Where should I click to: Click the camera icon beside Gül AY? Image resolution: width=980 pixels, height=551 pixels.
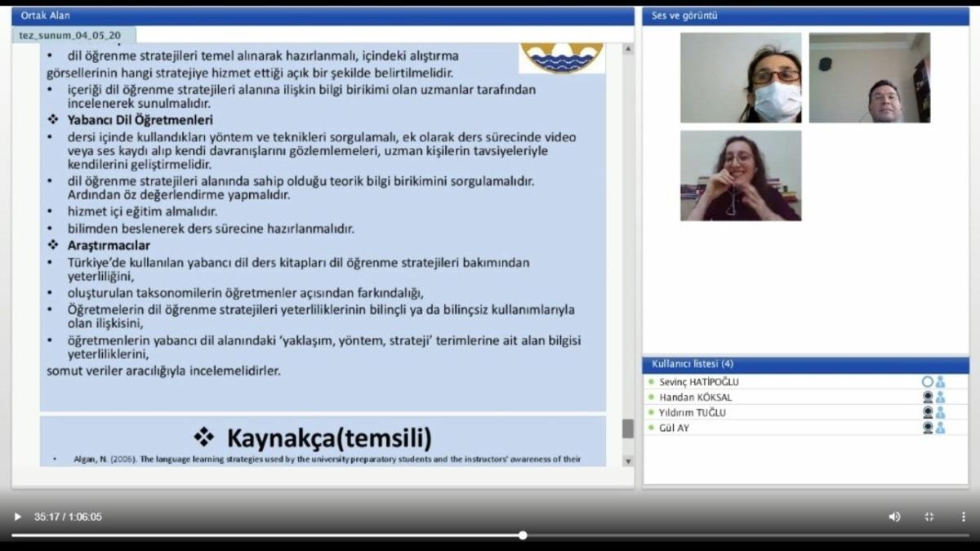(928, 427)
